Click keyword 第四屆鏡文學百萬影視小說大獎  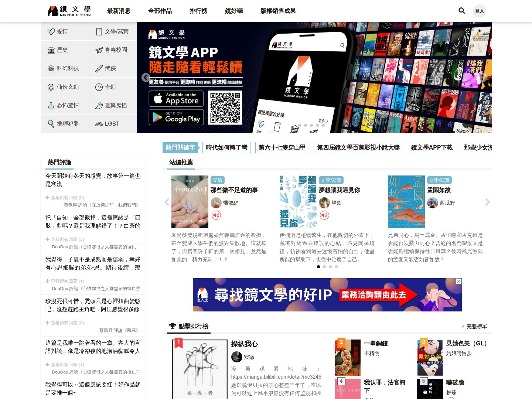pos(358,147)
